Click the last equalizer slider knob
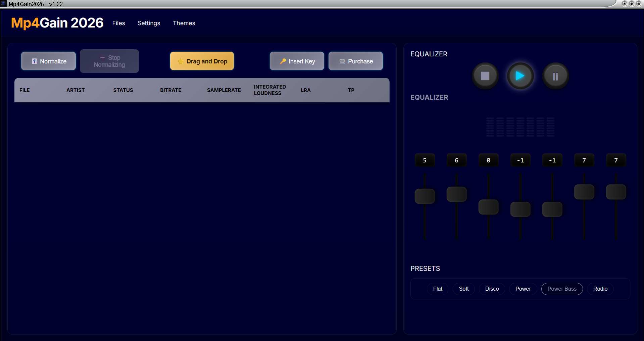 tap(616, 192)
